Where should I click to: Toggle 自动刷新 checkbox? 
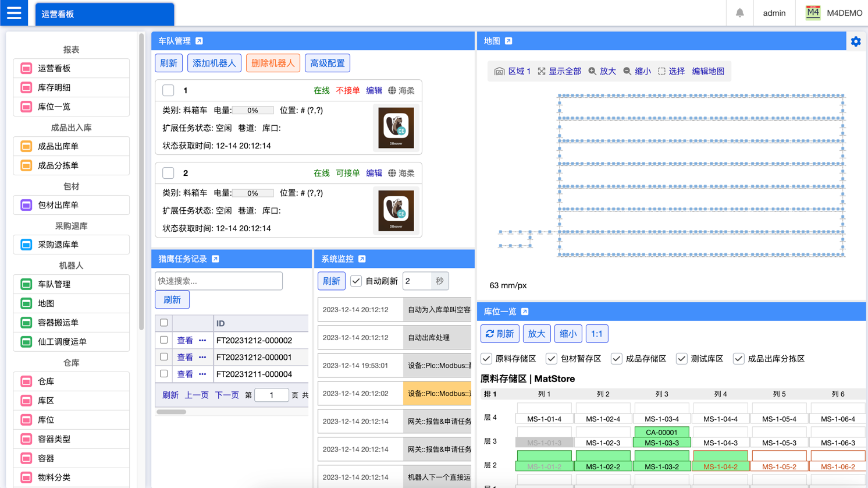[x=356, y=281]
